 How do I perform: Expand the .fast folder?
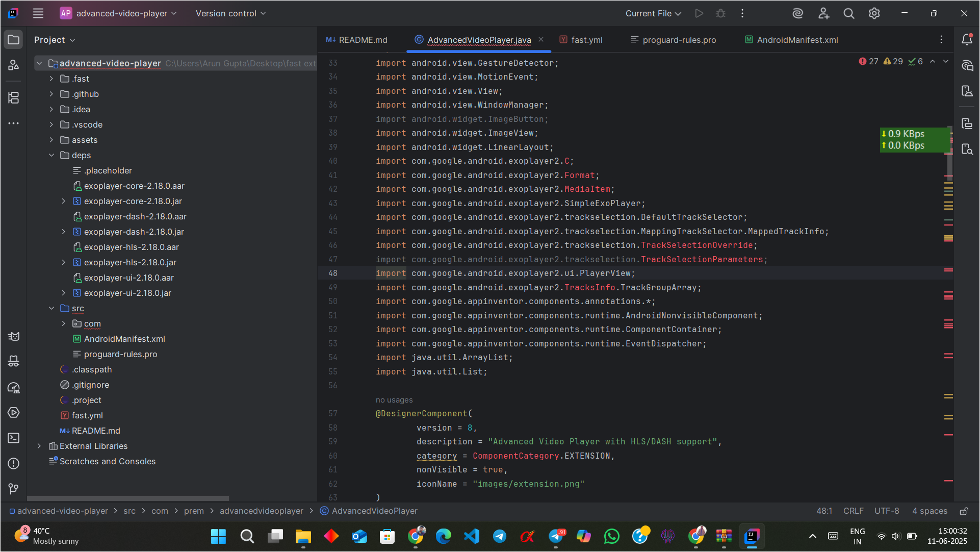point(51,79)
